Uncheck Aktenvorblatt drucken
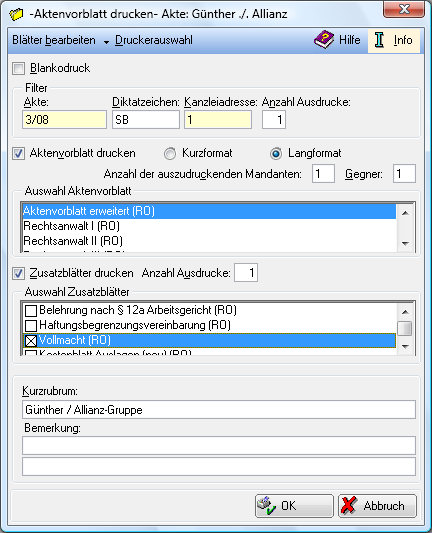This screenshot has height=533, width=432. 18,153
